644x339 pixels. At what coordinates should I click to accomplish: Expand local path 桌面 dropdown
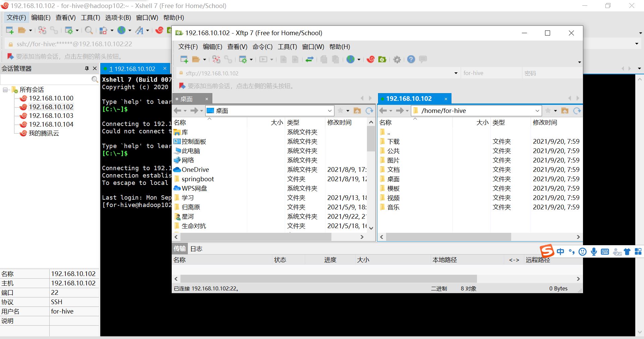[x=330, y=111]
